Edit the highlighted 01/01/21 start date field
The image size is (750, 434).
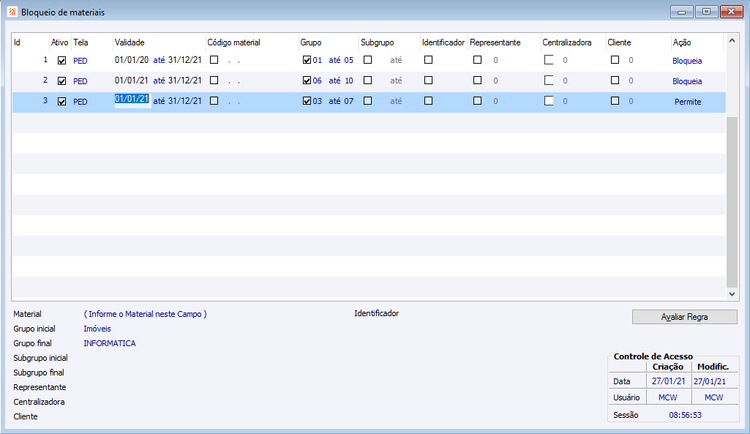coord(132,99)
